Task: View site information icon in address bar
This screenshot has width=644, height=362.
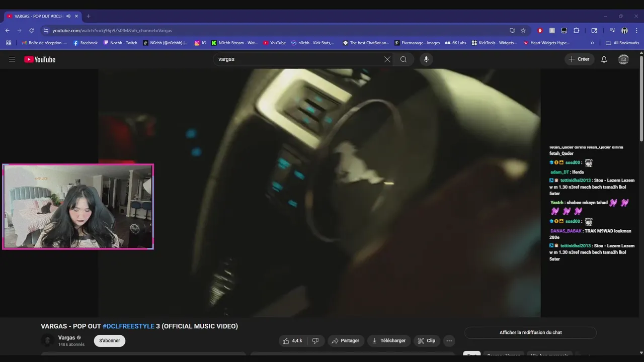Action: pos(46,30)
